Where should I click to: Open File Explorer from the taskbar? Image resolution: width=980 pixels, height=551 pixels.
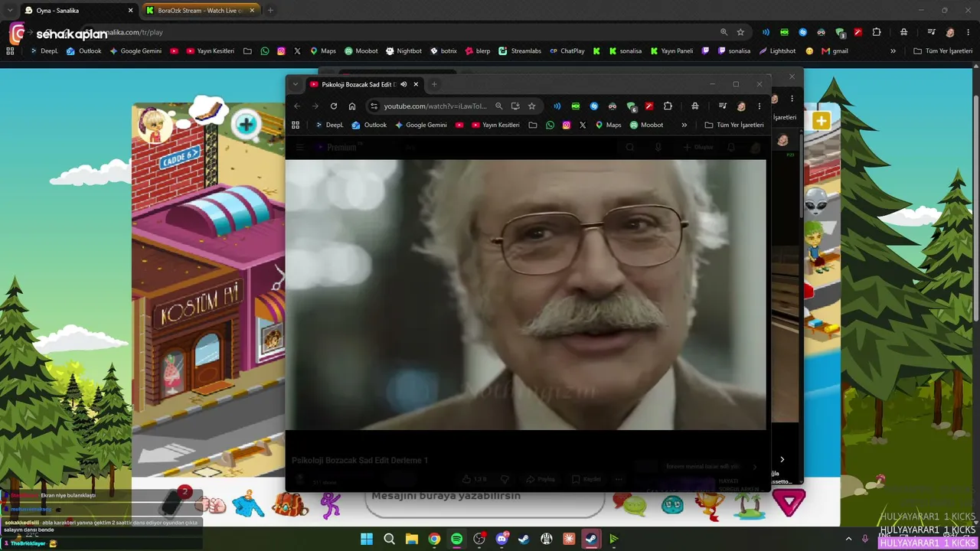tap(412, 539)
